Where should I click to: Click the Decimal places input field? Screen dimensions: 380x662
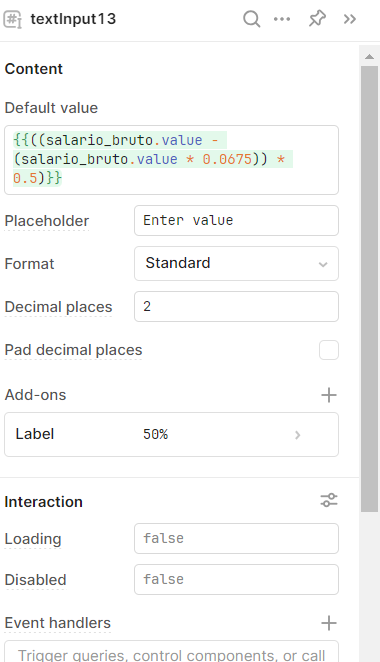[236, 307]
